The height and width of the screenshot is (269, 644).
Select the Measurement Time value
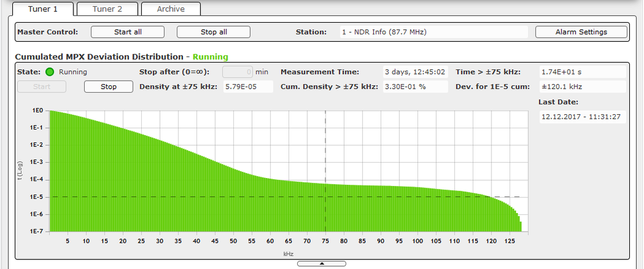[x=415, y=72]
